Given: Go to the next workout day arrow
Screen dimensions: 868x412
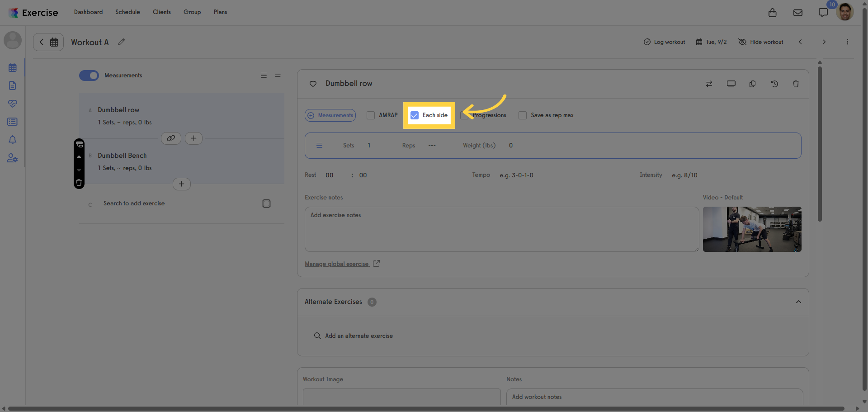Looking at the screenshot, I should pos(824,42).
